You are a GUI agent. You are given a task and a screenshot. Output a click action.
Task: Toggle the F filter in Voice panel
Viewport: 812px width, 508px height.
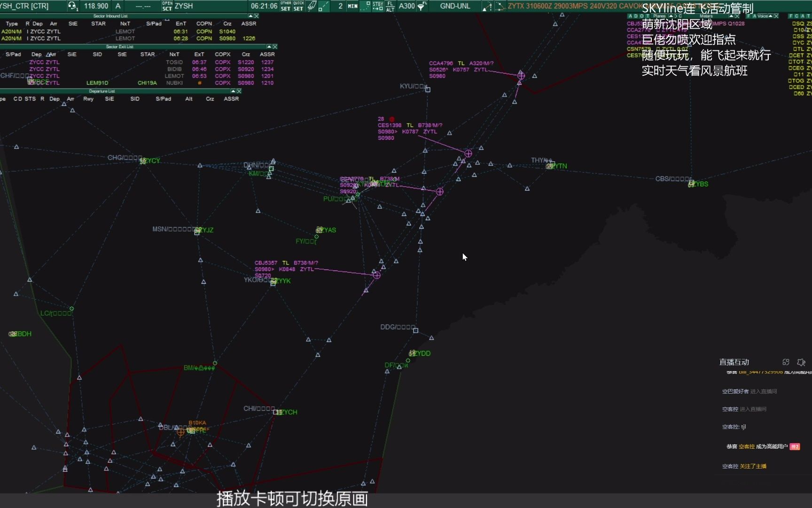(749, 16)
